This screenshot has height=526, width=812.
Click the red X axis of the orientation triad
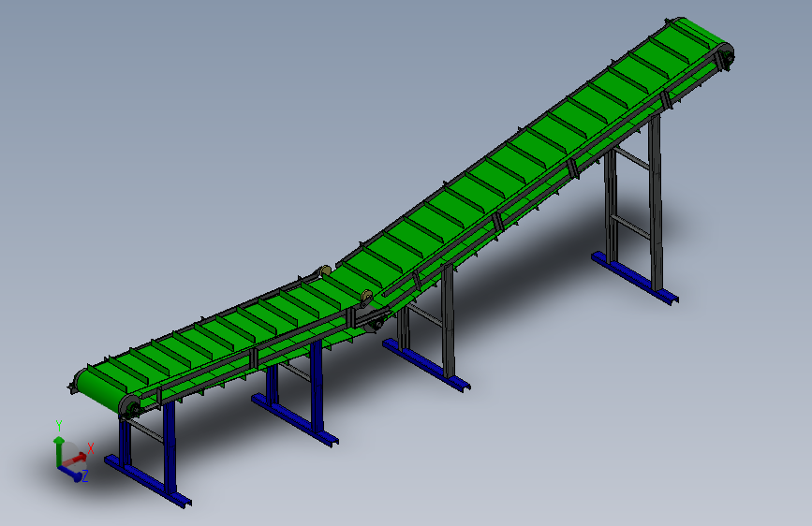click(x=76, y=459)
